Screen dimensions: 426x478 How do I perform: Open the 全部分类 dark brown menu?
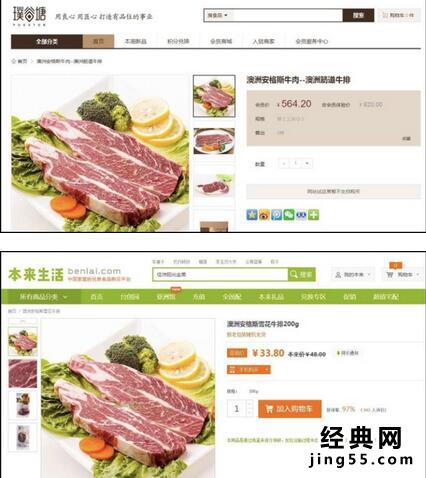pos(47,41)
